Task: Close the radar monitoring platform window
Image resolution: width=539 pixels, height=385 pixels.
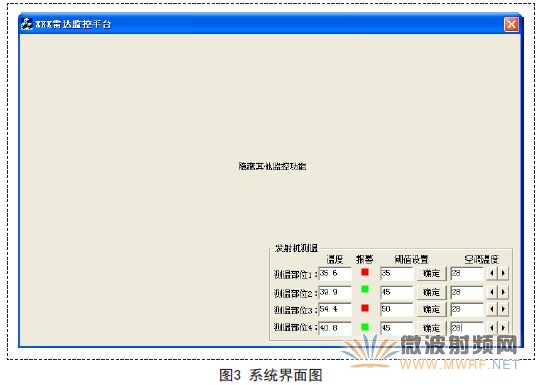Action: [x=511, y=24]
